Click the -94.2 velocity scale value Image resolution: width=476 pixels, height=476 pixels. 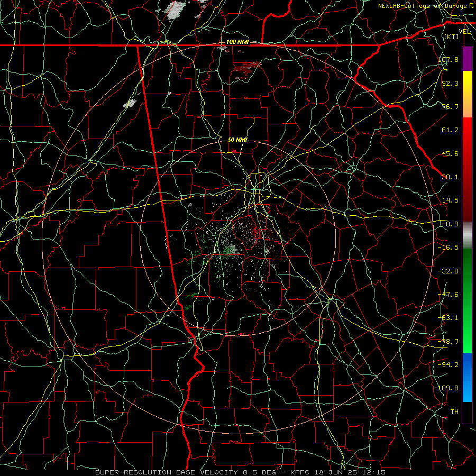[448, 365]
